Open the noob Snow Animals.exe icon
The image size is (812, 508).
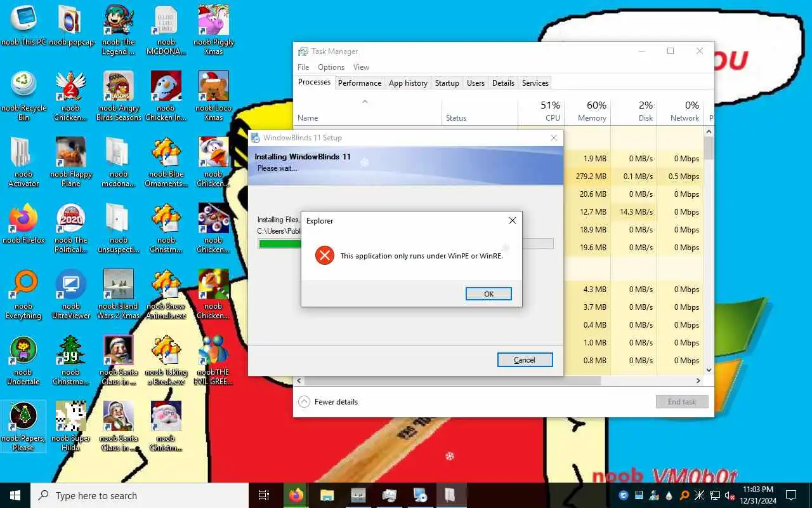coord(166,294)
